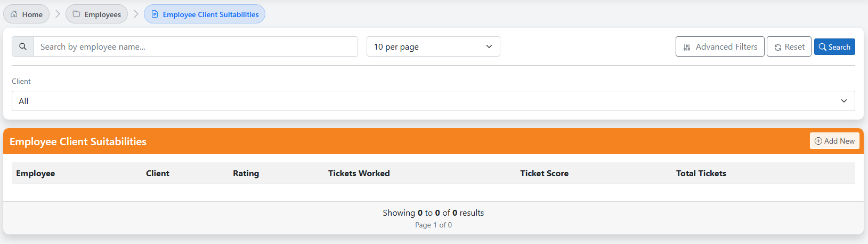Screen dimensions: 868x244
Task: Click the sliders icon on Advanced Filters
Action: (x=687, y=47)
